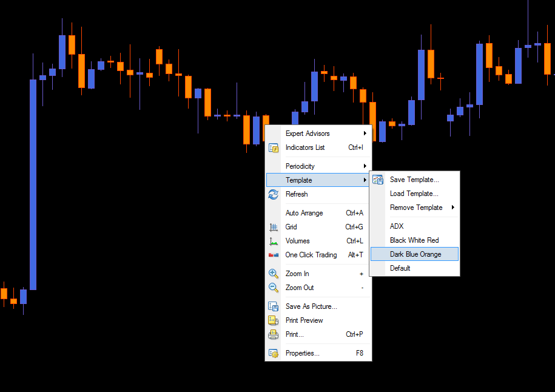Click the Print Preview icon
Viewport: 555px width, 392px height.
point(273,320)
